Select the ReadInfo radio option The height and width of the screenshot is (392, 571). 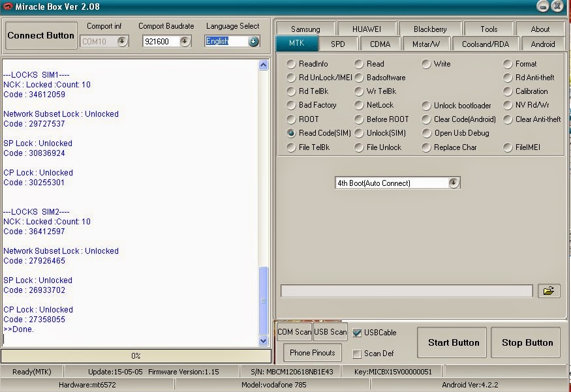point(290,64)
